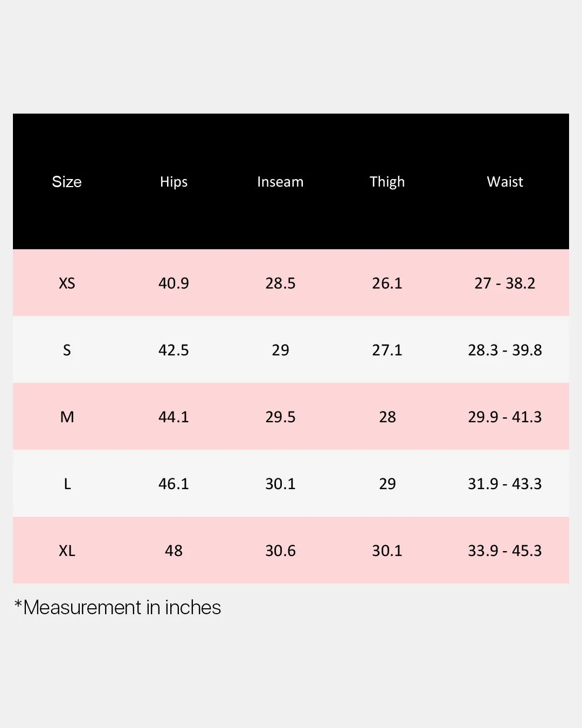Screen dimensions: 582x728
Task: Select the 26.1 thigh value
Action: pyautogui.click(x=387, y=283)
